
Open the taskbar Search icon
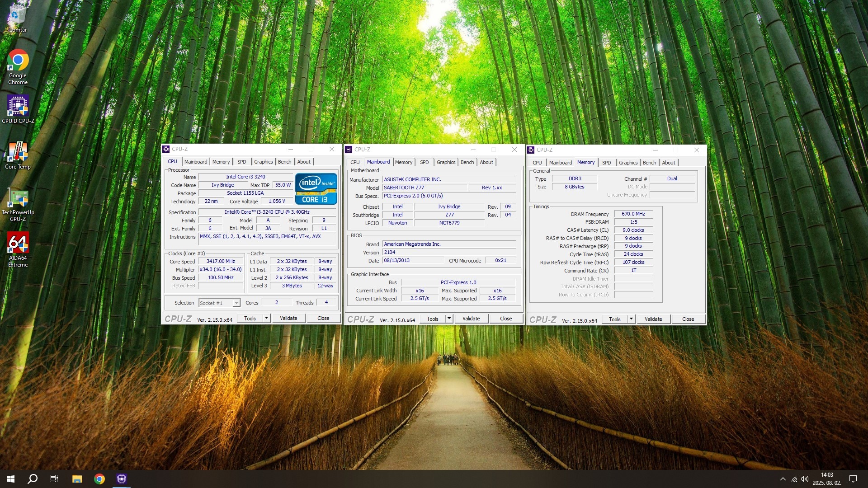(33, 479)
